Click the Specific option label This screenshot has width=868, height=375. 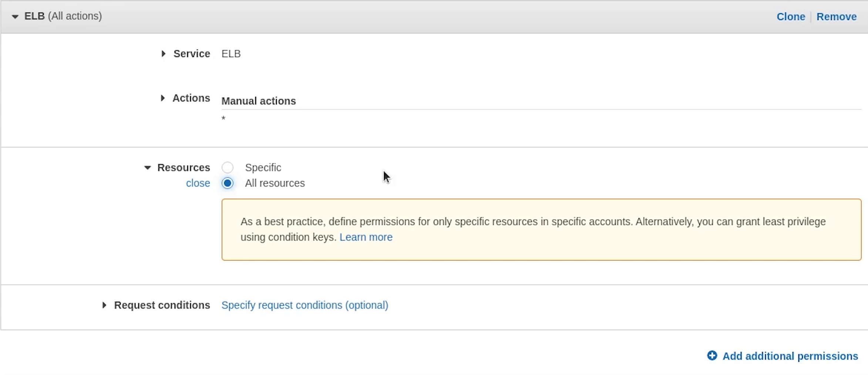tap(263, 168)
